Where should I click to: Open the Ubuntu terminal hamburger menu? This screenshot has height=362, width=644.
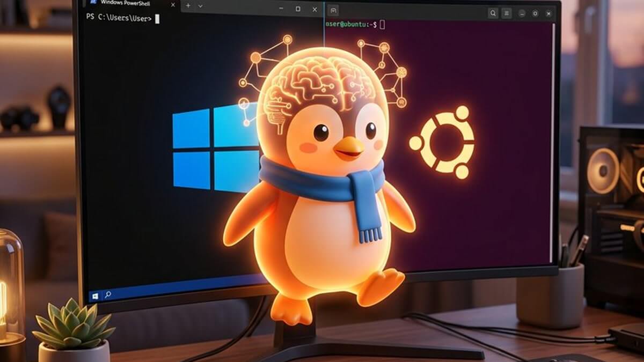[x=507, y=13]
